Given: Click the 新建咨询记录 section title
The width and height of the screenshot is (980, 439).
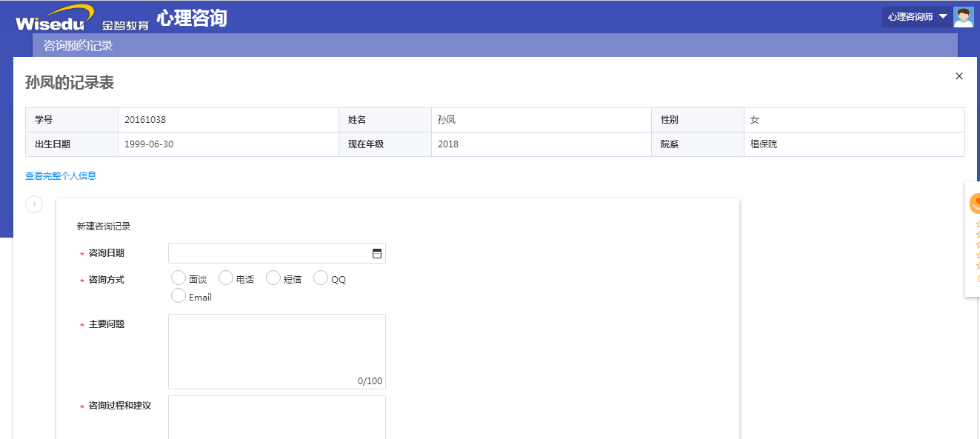Looking at the screenshot, I should [104, 227].
